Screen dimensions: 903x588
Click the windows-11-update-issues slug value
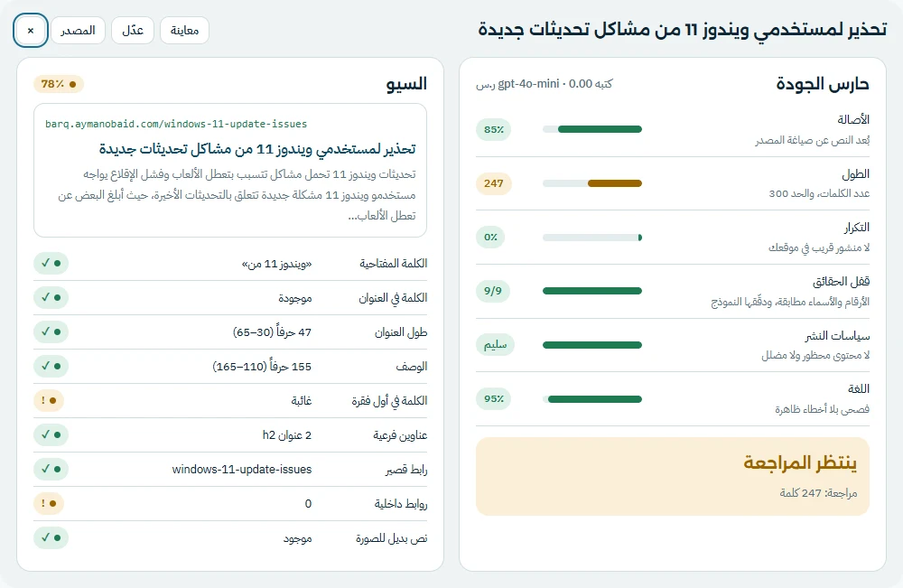tap(242, 470)
